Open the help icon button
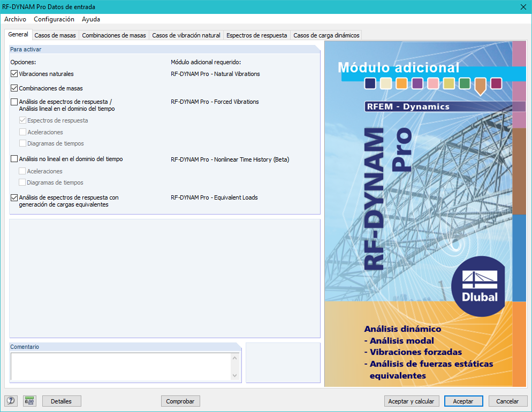The height and width of the screenshot is (412, 532). coord(11,401)
